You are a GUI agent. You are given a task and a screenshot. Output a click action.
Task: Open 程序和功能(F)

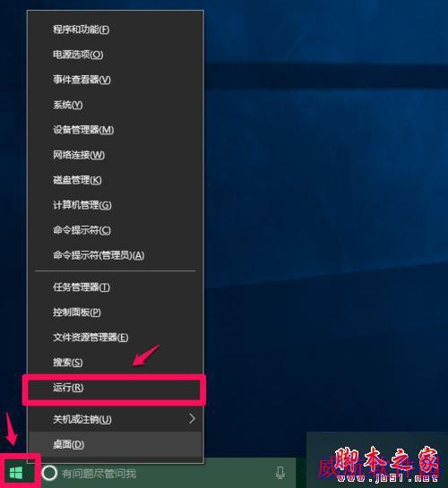(116, 30)
